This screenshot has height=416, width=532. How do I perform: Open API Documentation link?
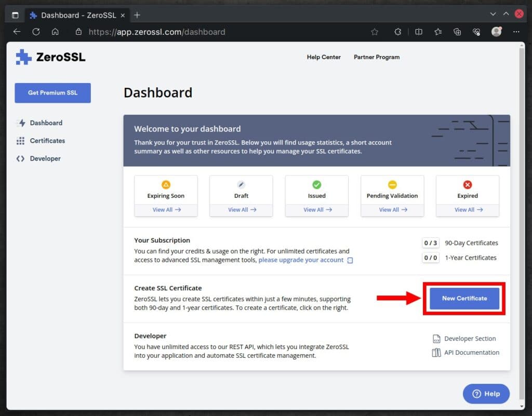click(x=472, y=353)
